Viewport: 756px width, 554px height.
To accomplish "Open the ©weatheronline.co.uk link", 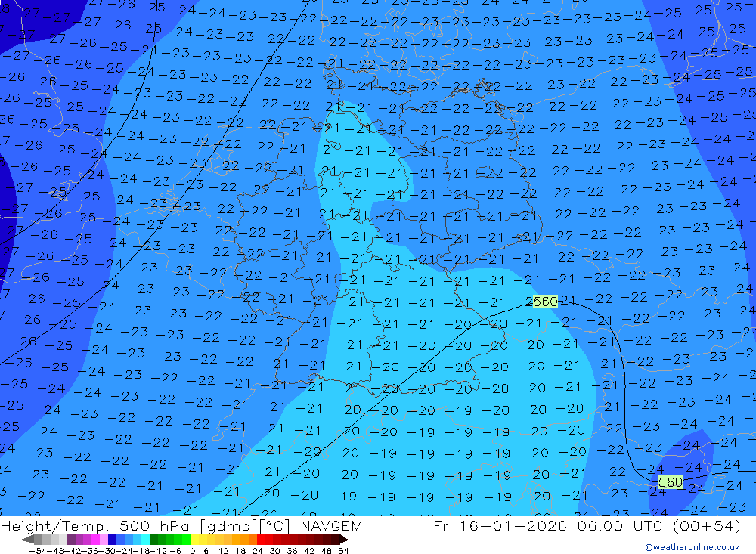I will coord(692,547).
